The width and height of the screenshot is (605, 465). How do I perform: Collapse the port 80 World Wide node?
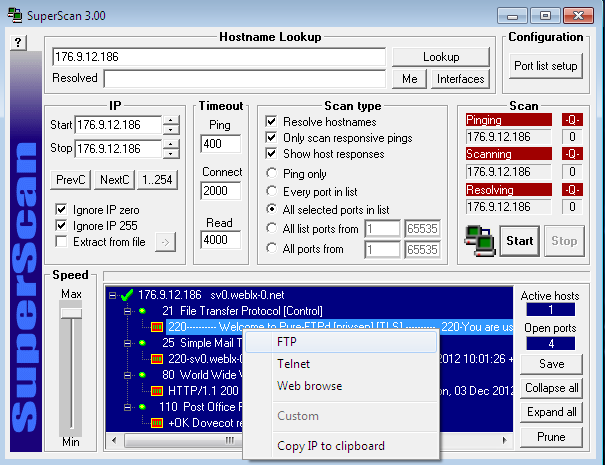click(x=127, y=375)
